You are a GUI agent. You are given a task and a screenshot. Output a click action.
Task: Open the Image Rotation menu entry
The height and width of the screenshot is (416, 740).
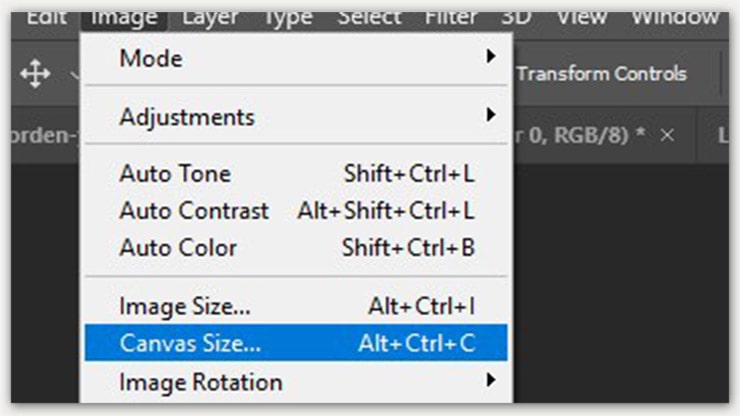coord(201,382)
